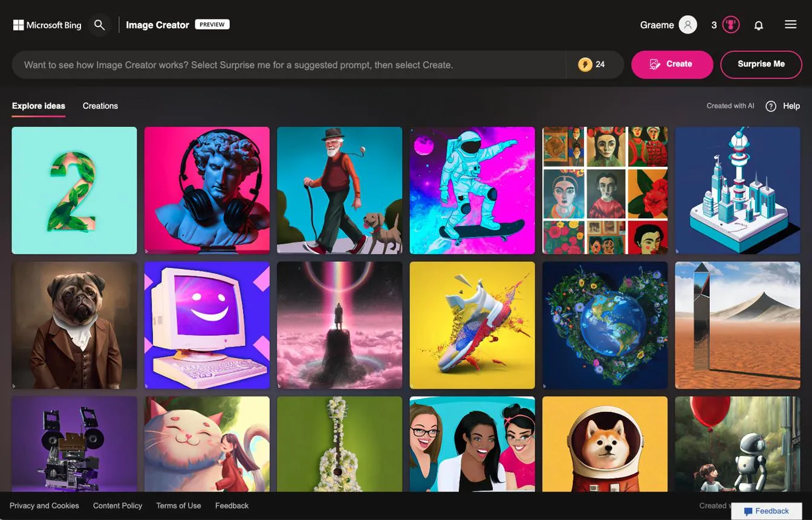Open the giant cat and girl image
This screenshot has height=520, width=812.
click(x=207, y=444)
